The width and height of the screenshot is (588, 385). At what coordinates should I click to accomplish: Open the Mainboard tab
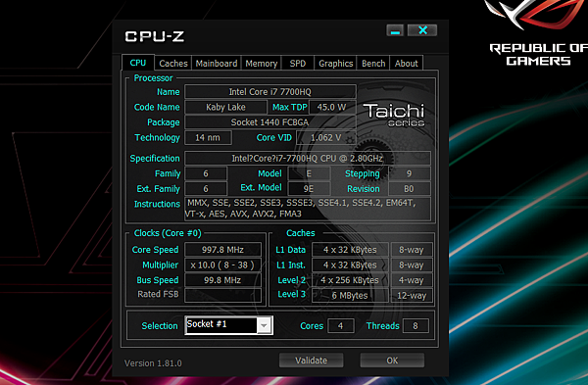tap(217, 64)
